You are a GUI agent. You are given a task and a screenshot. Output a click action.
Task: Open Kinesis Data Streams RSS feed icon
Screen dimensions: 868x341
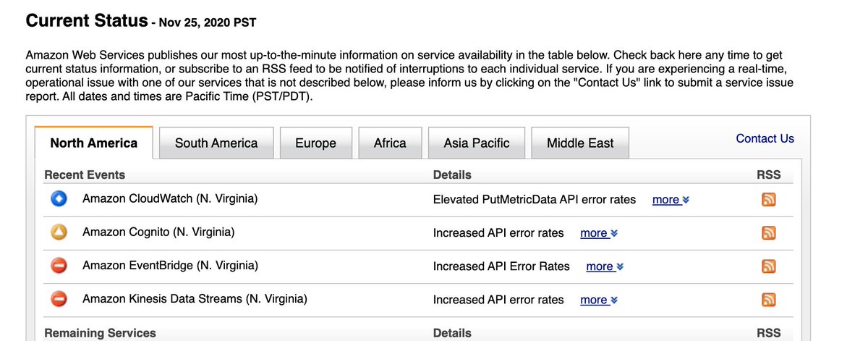769,300
